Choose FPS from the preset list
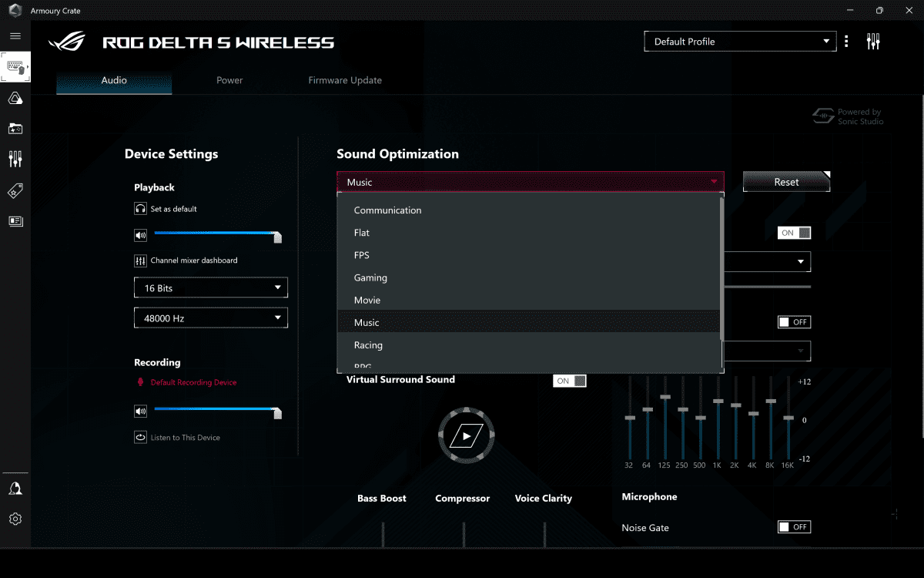924x578 pixels. click(528, 255)
